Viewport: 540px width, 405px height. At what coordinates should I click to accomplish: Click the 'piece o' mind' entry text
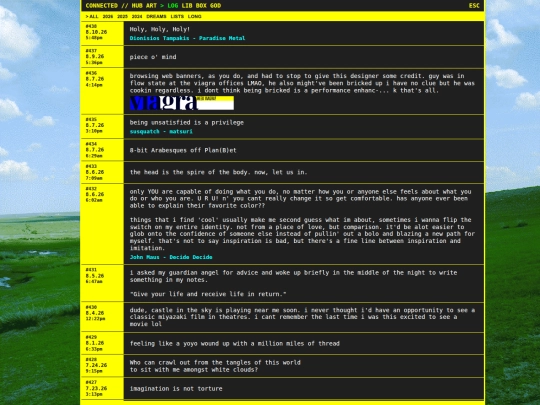coord(153,57)
